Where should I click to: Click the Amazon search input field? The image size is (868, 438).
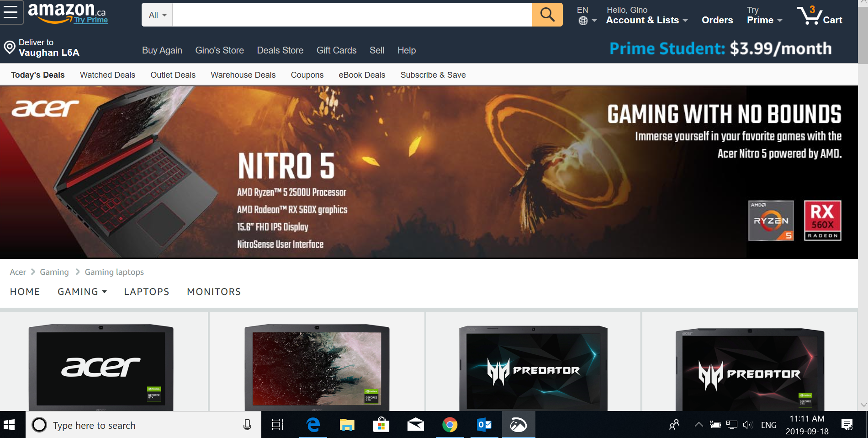coord(352,15)
